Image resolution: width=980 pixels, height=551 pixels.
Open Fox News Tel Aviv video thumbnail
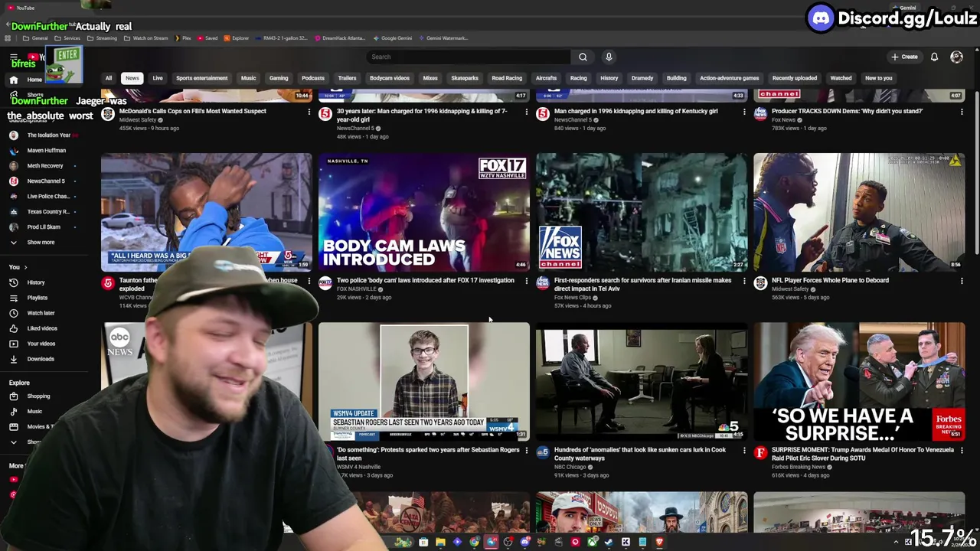pos(642,212)
